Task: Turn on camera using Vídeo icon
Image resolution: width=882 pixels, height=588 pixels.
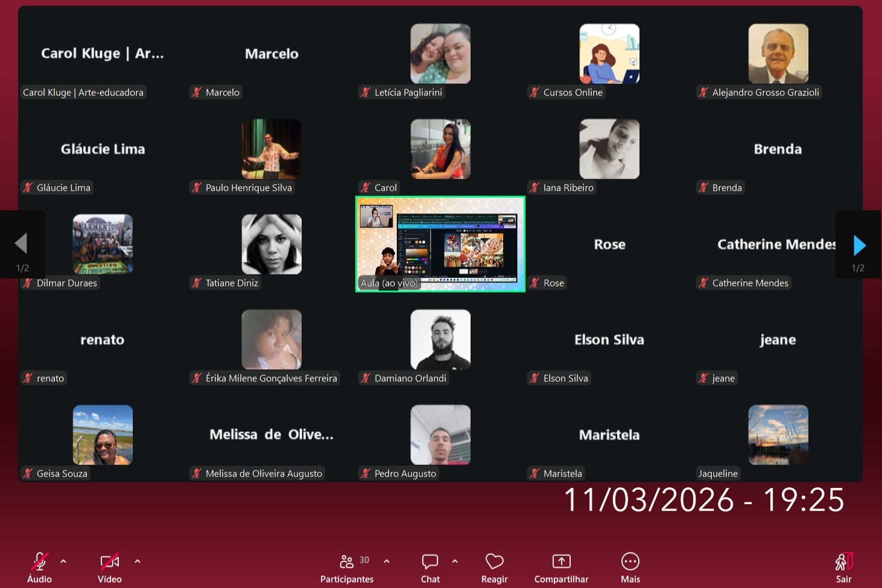Action: (x=110, y=561)
